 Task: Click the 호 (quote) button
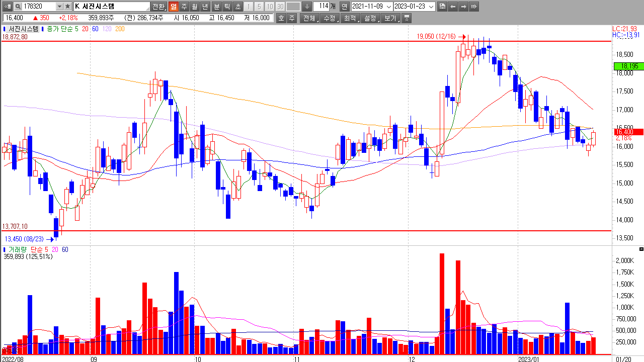[x=281, y=18]
